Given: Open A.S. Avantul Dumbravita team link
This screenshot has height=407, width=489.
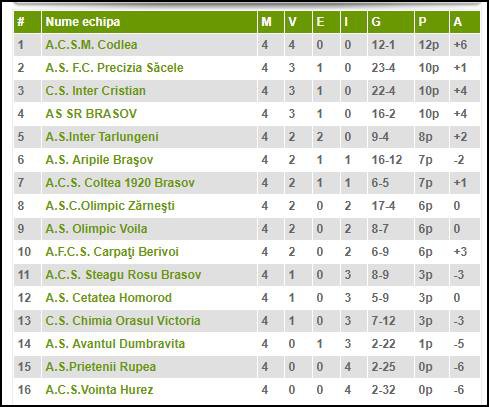Looking at the screenshot, I should pyautogui.click(x=115, y=344).
